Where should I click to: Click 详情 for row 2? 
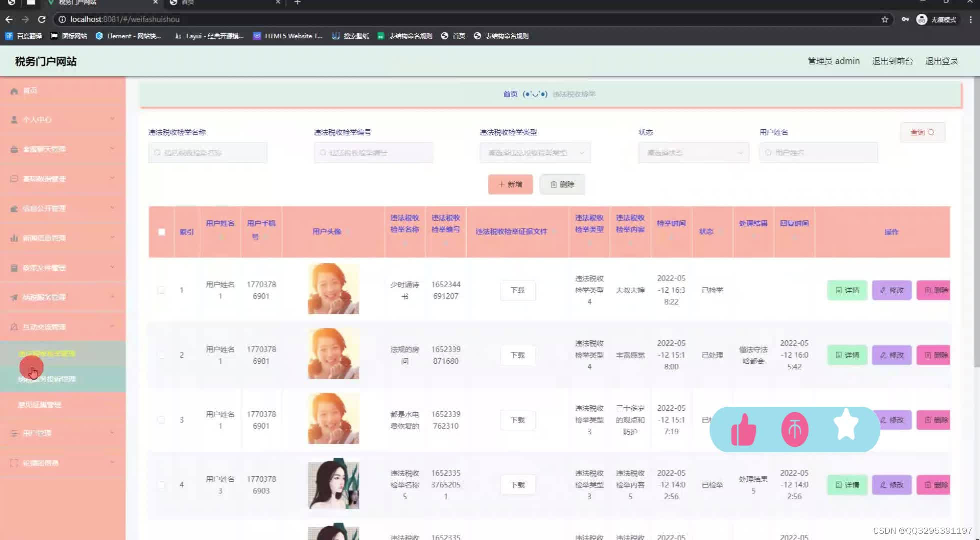pyautogui.click(x=847, y=355)
